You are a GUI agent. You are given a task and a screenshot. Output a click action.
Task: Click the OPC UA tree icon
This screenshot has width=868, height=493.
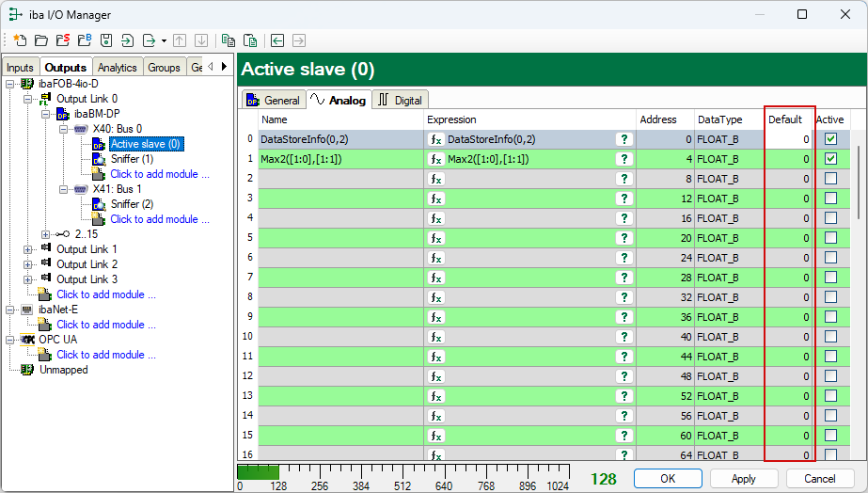[x=27, y=340]
